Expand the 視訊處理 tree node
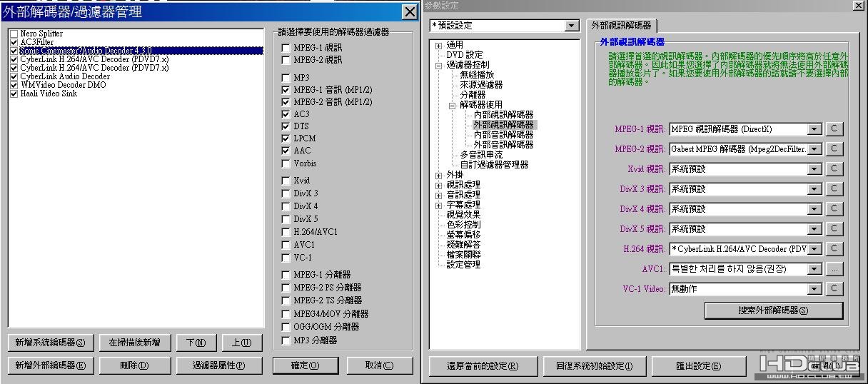868x384 pixels. [x=439, y=185]
